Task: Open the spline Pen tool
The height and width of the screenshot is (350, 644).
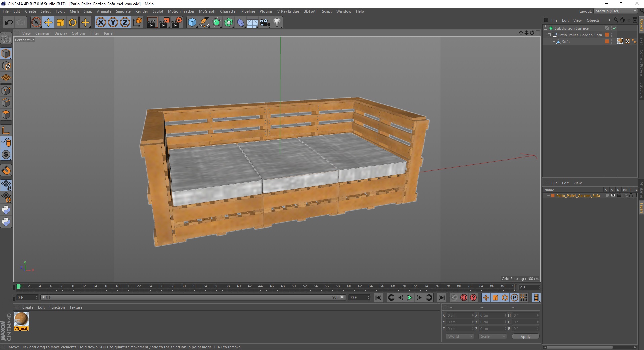Action: pos(204,23)
